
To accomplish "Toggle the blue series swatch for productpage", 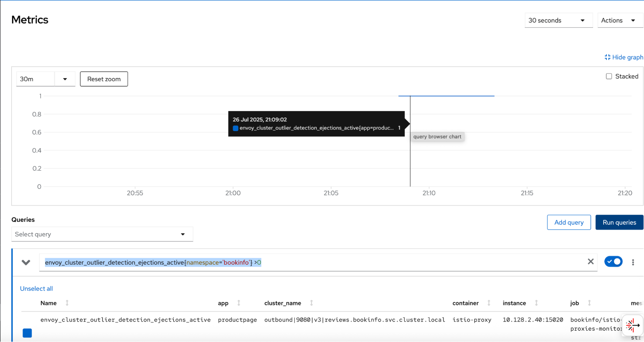I will coord(27,333).
